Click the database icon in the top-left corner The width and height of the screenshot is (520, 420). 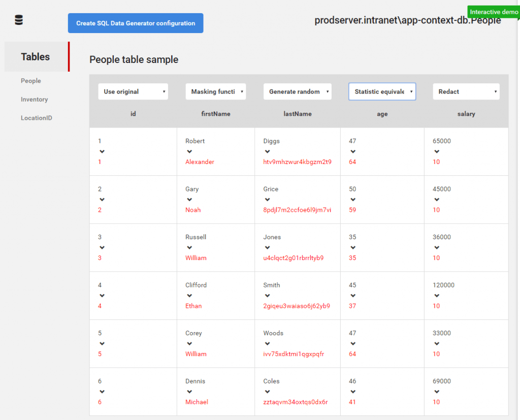[19, 19]
